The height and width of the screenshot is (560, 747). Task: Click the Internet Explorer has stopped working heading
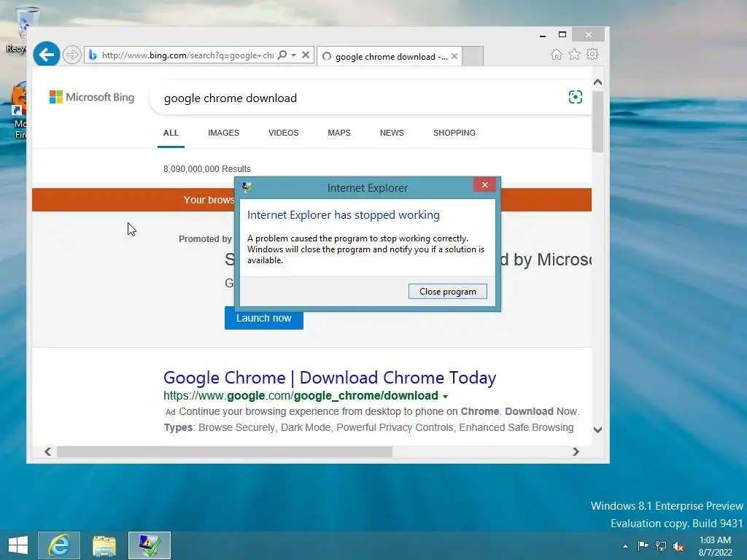point(344,215)
